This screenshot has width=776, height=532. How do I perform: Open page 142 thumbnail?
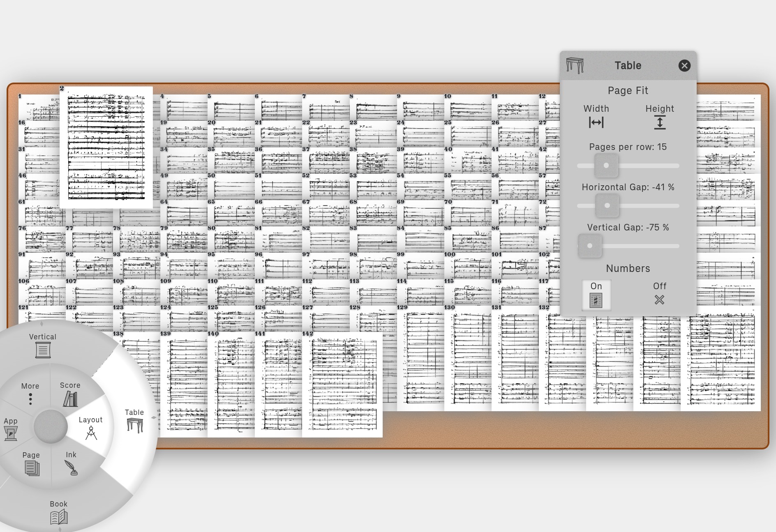coord(342,385)
